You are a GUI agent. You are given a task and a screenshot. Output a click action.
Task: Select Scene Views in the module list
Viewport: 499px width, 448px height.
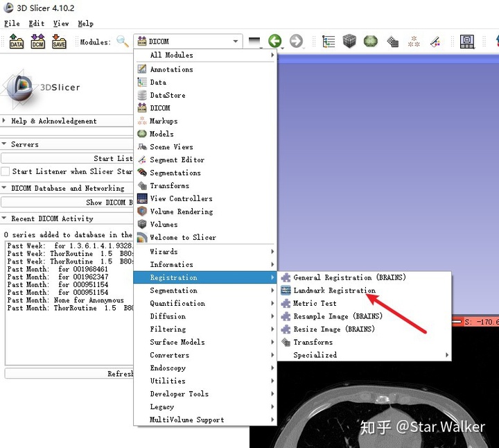(x=205, y=147)
